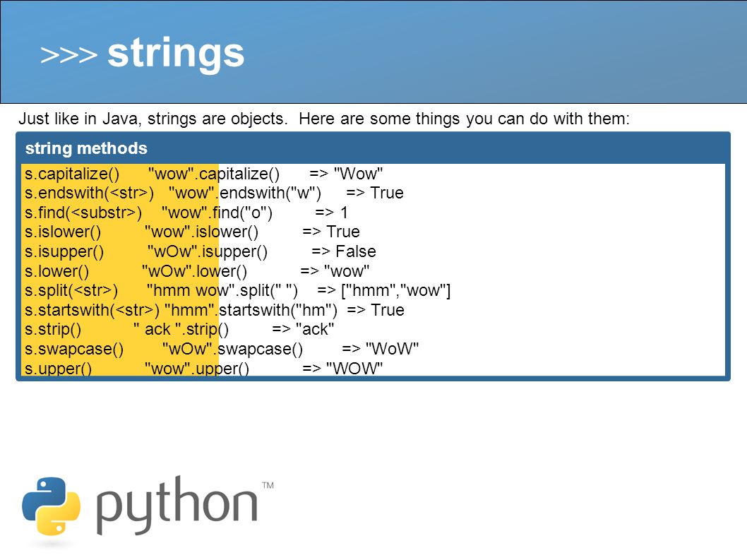
Task: Click the 'True' result of islower row
Action: coord(343,232)
